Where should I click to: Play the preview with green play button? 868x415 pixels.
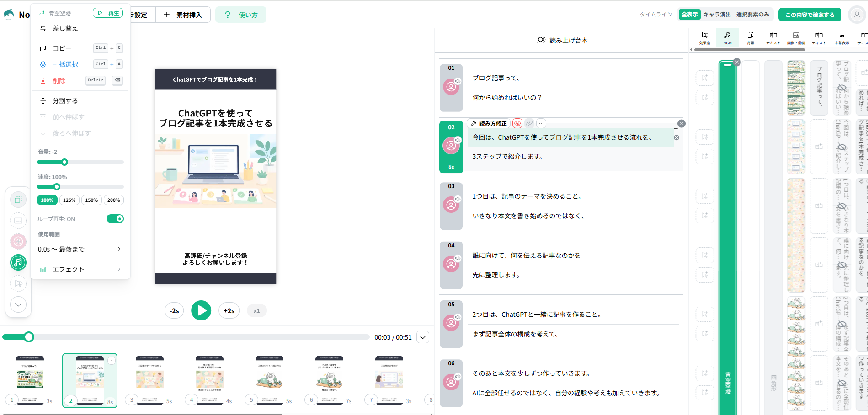click(201, 310)
